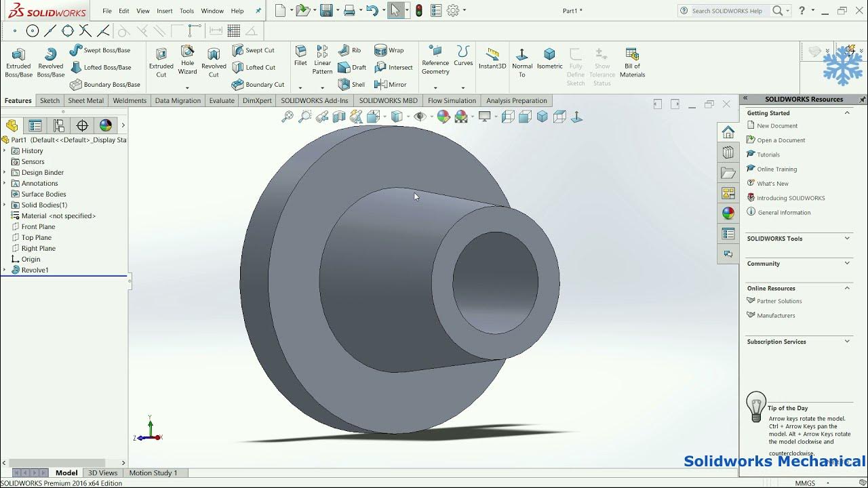Expand the Community section
Screen dimensions: 868x488
coord(847,264)
